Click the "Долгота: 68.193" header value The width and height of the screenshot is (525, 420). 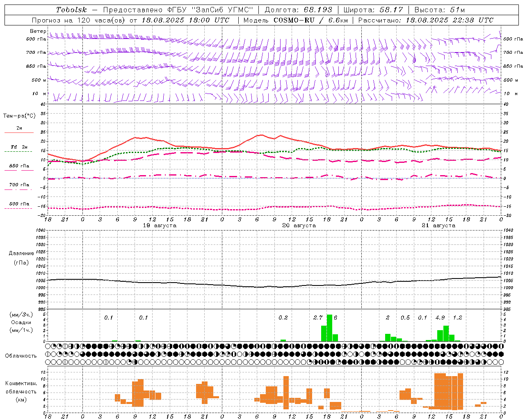298,10
